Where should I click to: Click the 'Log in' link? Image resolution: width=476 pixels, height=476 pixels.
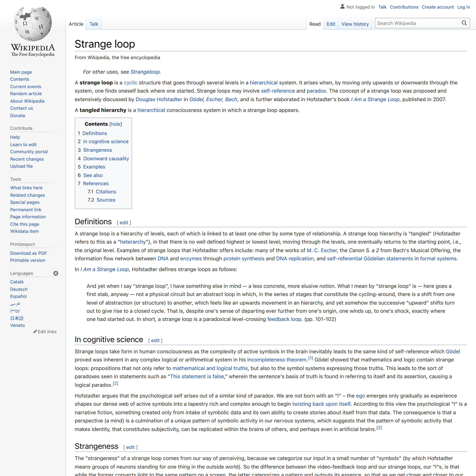tap(464, 7)
